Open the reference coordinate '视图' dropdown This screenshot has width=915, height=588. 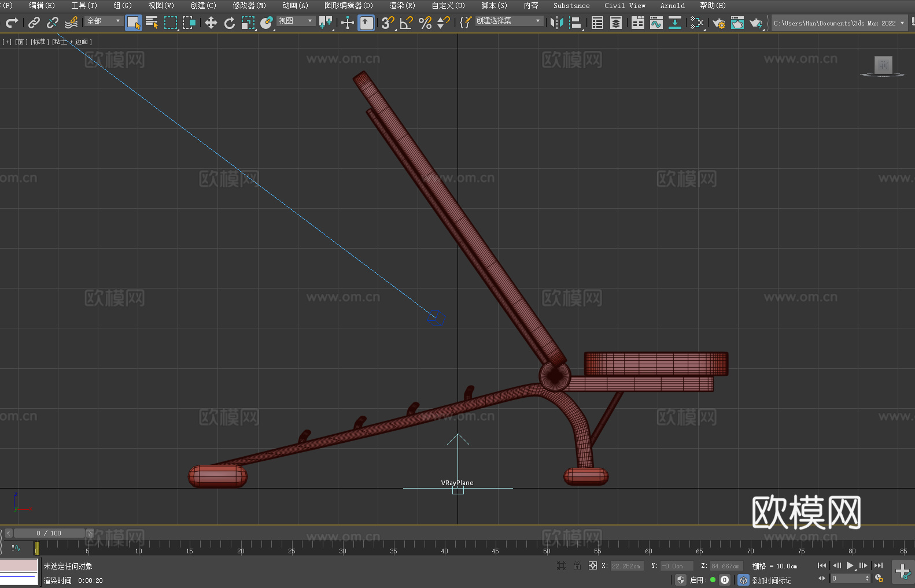296,21
